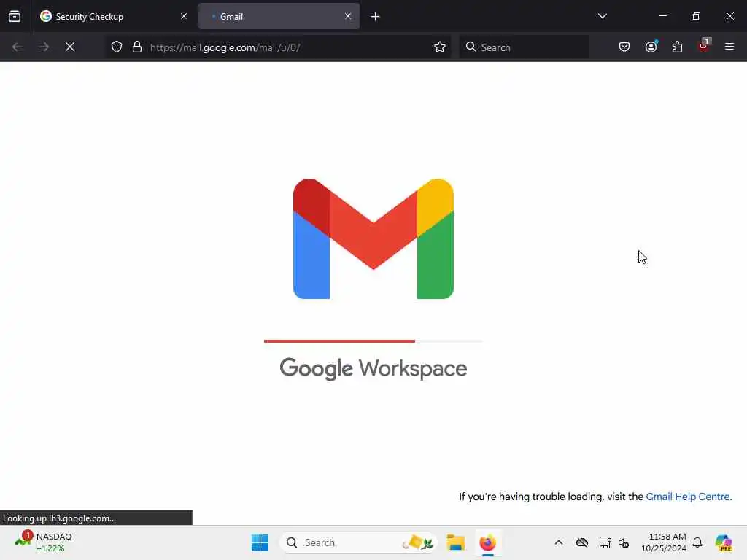Open OneDrive cloud tray icon
The height and width of the screenshot is (560, 747).
coord(582,542)
